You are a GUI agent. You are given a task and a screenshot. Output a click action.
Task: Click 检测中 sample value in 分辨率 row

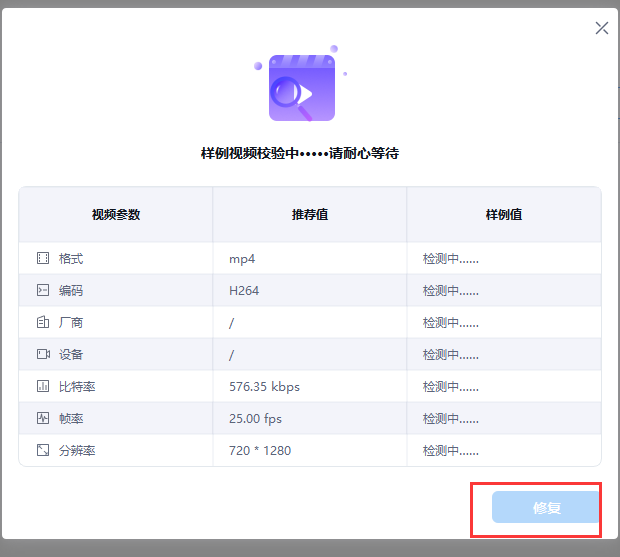[x=451, y=451]
